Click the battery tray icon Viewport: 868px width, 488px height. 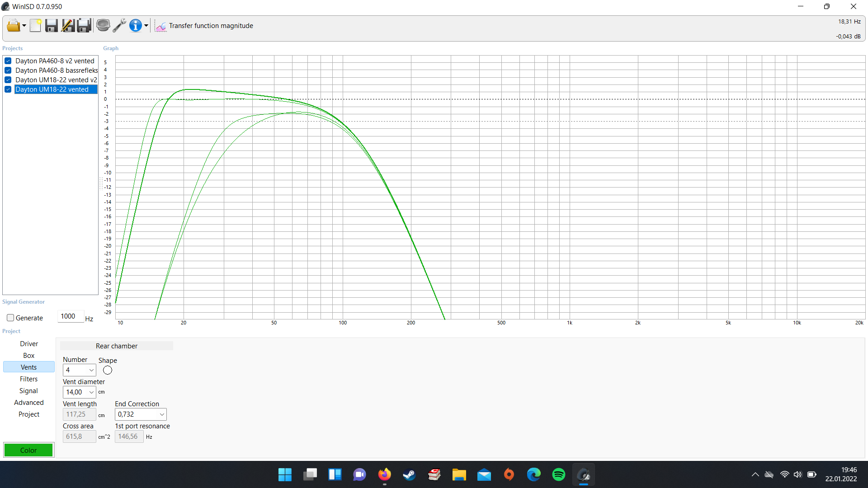[x=811, y=474]
